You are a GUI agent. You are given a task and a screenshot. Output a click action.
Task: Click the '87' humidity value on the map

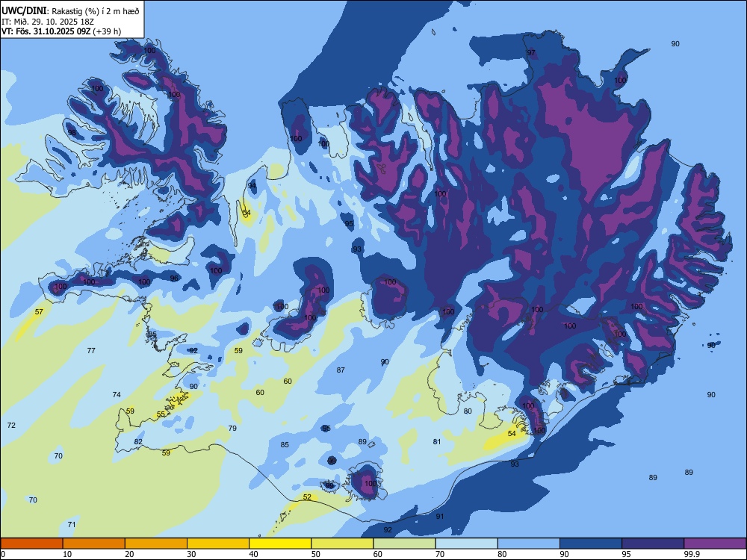click(x=341, y=370)
